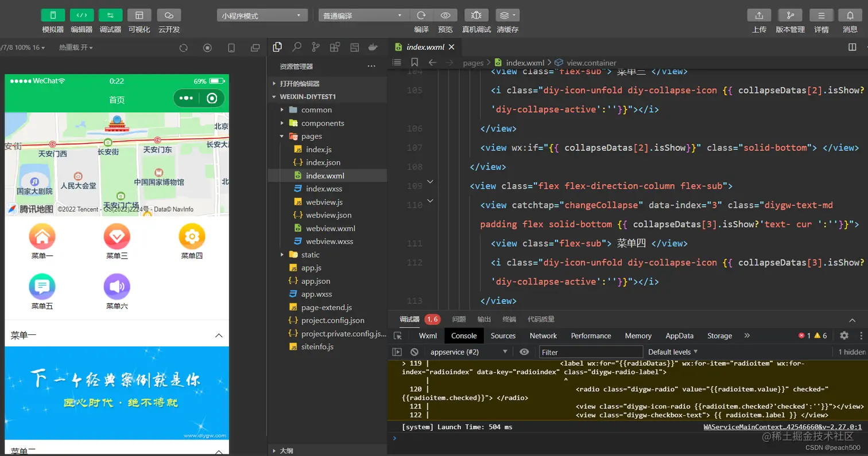Open the hot reload dropdown (热重载 开)
Screen dimensions: 868x456
point(75,48)
